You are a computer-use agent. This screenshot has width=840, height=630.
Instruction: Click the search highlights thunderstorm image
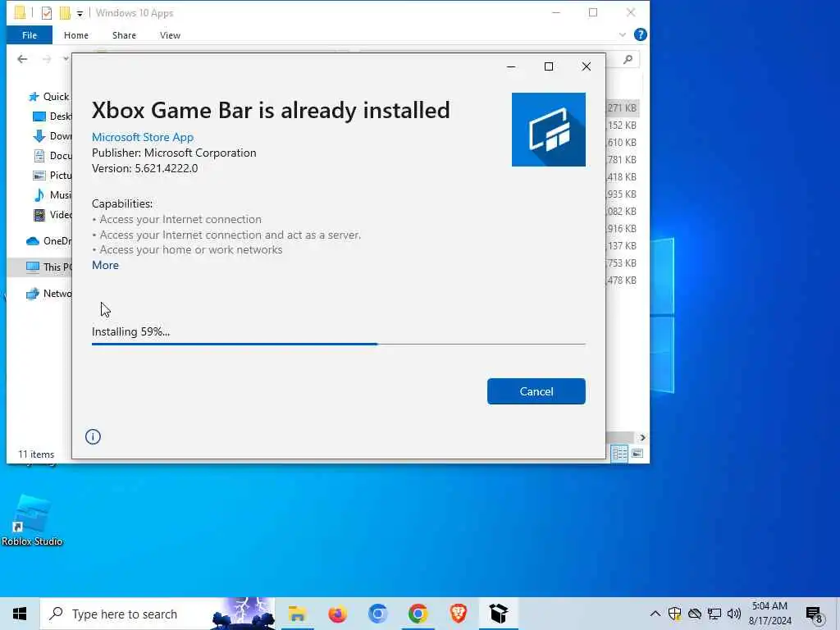click(243, 614)
